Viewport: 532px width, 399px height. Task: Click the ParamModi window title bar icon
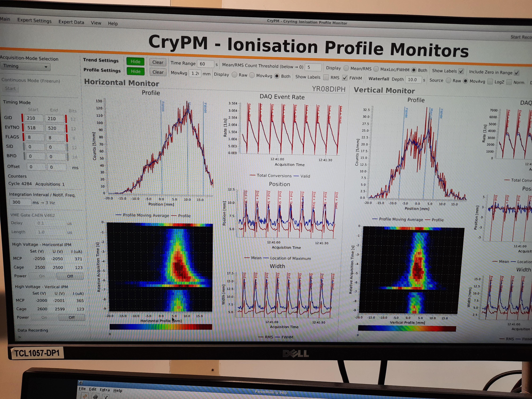[x=81, y=383]
